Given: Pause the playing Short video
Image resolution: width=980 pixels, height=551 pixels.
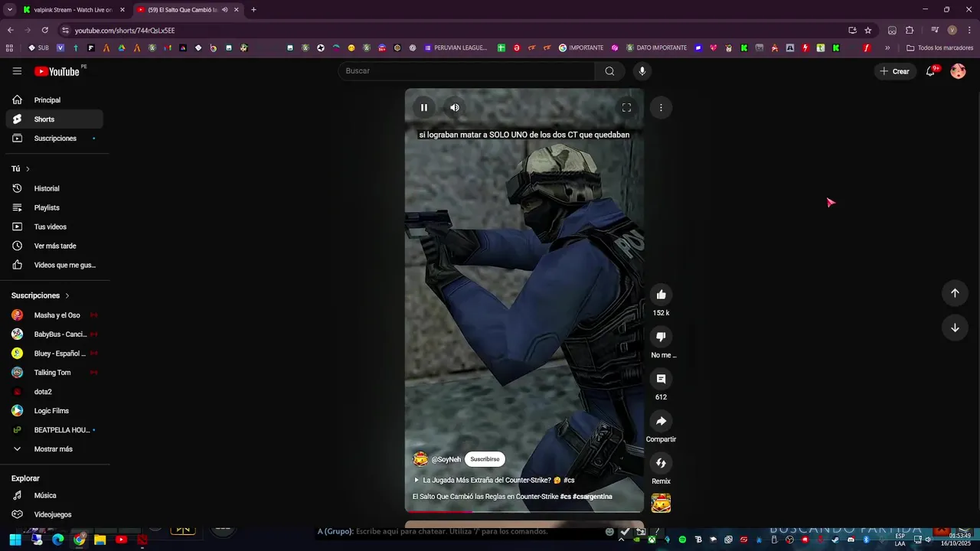Looking at the screenshot, I should [423, 108].
